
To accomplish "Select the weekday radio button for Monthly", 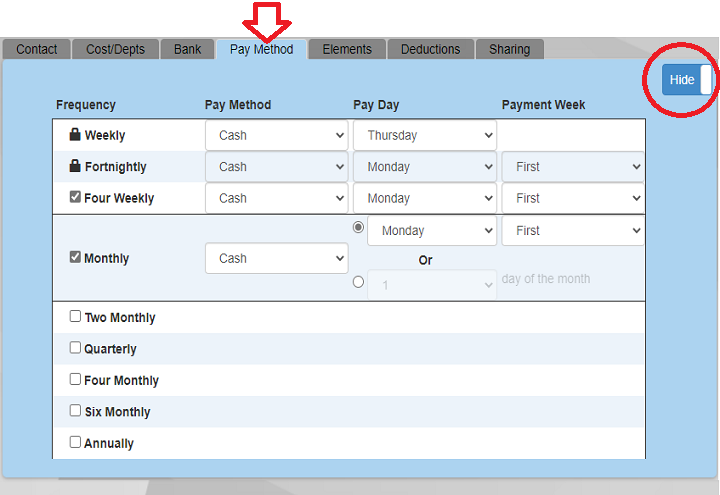I will [359, 228].
